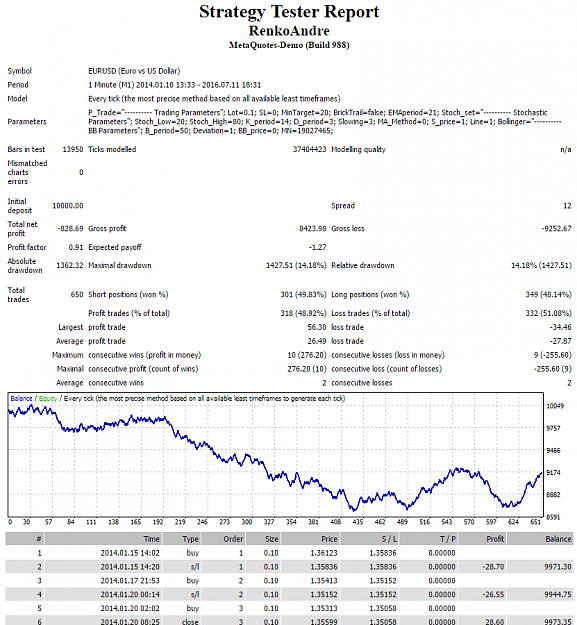
Task: Click the Total trades value "650"
Action: [77, 295]
